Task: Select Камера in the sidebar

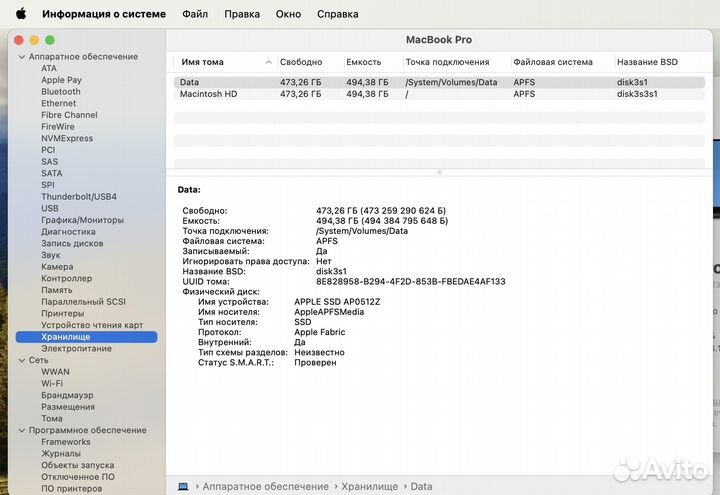Action: [x=57, y=267]
